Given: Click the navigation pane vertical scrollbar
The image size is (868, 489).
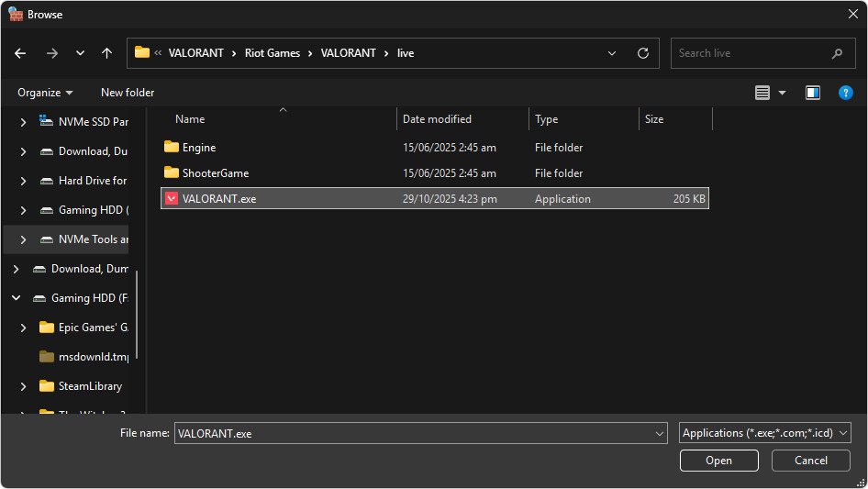Looking at the screenshot, I should 137,314.
